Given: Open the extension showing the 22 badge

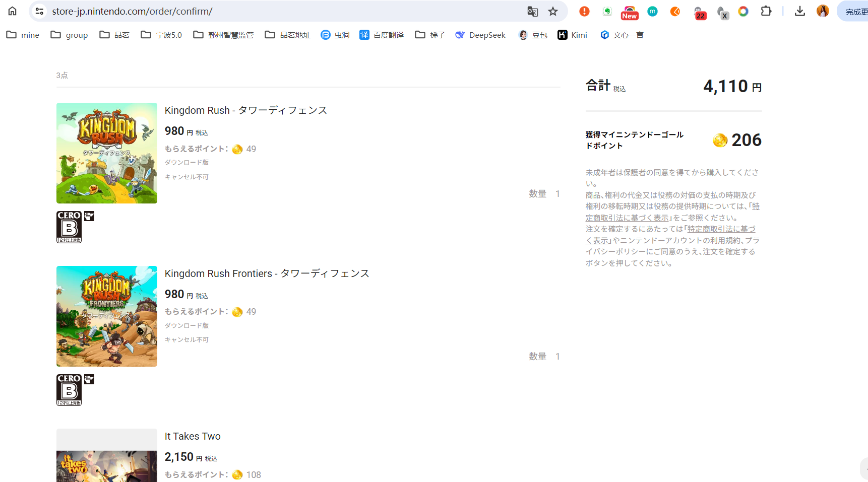Looking at the screenshot, I should click(699, 13).
